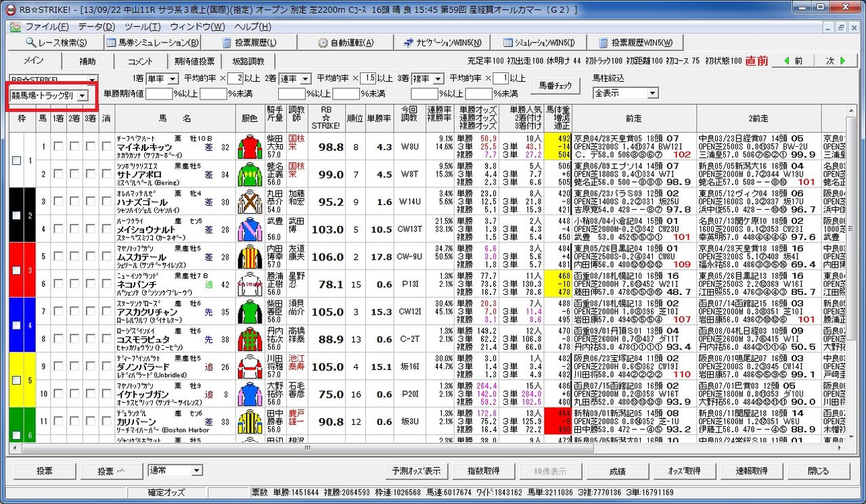Toggle the frame 3 (red) 枠 checkbox
Screen dimensions: 866x504
click(16, 271)
